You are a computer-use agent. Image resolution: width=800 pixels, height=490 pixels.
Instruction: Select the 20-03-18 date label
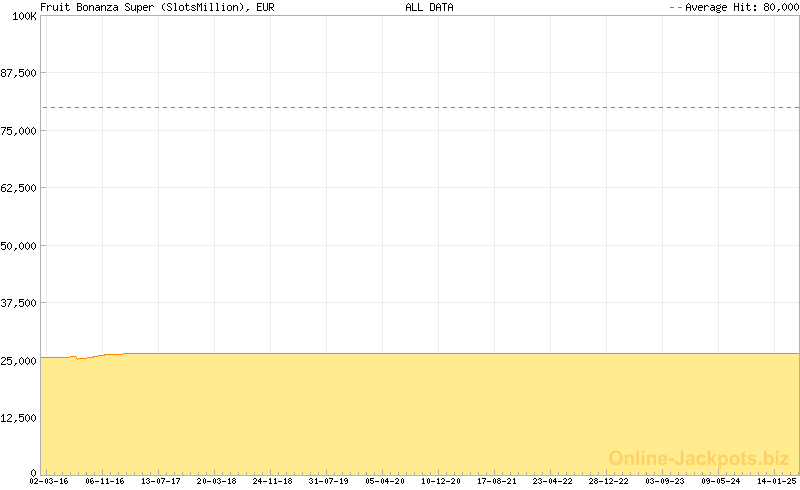click(216, 481)
